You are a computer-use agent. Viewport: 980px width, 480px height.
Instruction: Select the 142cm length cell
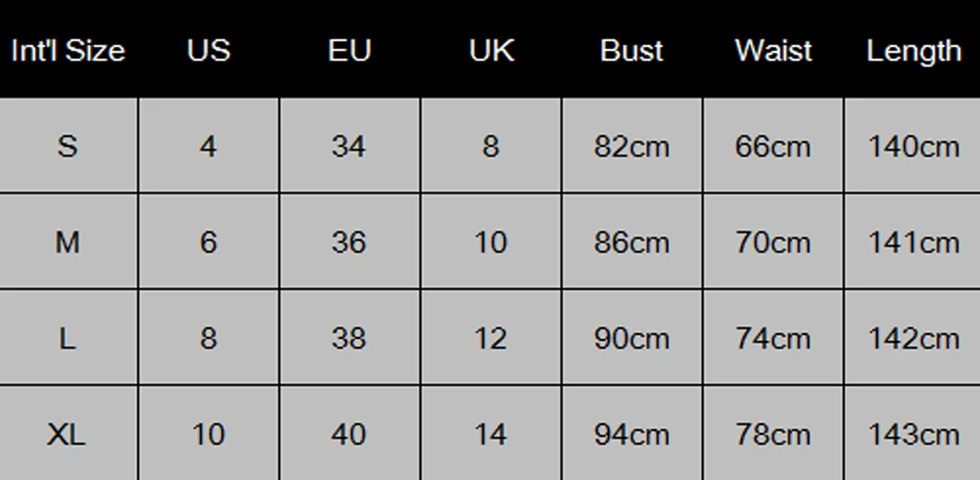912,338
